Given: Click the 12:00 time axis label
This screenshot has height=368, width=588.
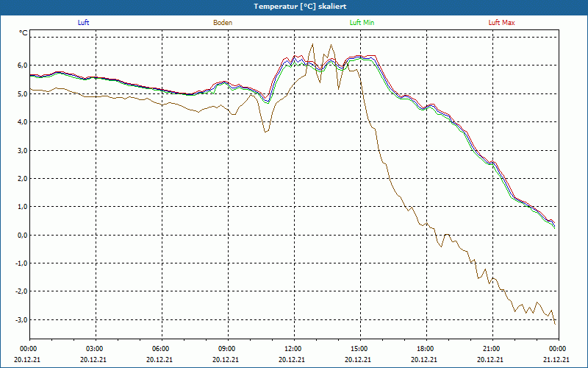Looking at the screenshot, I should [293, 349].
